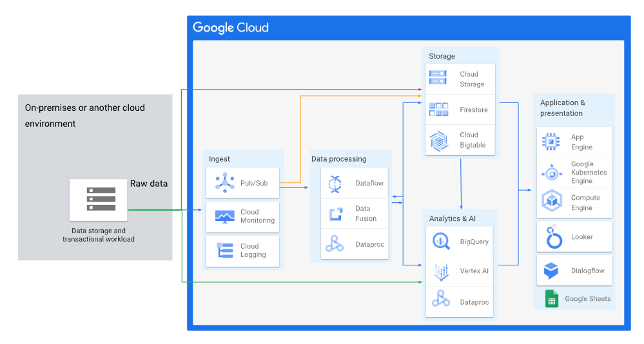Click the Pub/Sub icon in Ingest

[224, 184]
